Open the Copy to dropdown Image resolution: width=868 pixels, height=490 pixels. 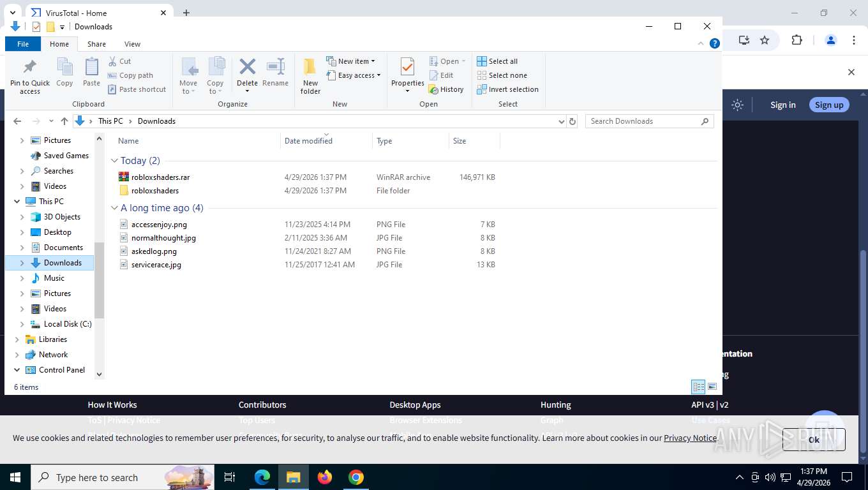point(215,77)
